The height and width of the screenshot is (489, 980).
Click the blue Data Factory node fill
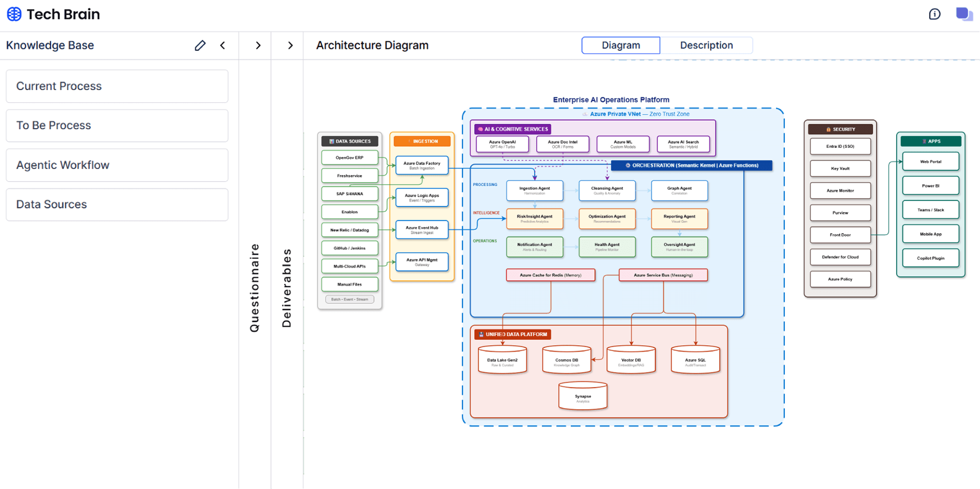pos(422,165)
